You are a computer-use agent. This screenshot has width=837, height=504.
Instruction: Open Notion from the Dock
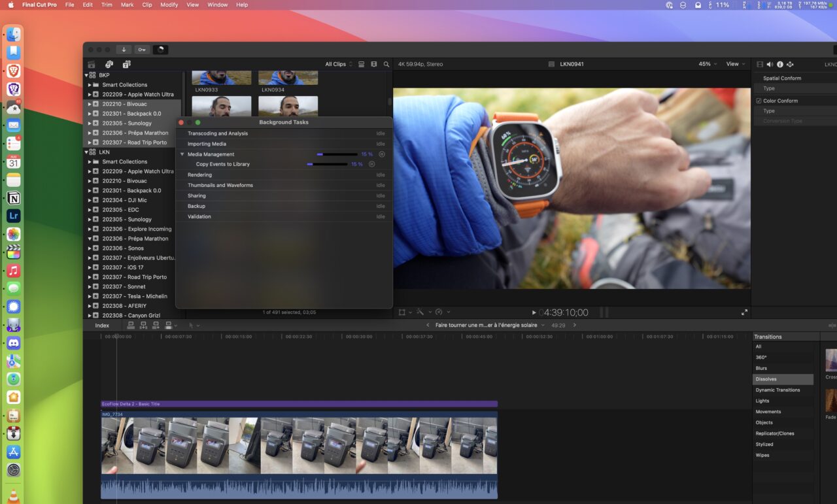pos(14,197)
